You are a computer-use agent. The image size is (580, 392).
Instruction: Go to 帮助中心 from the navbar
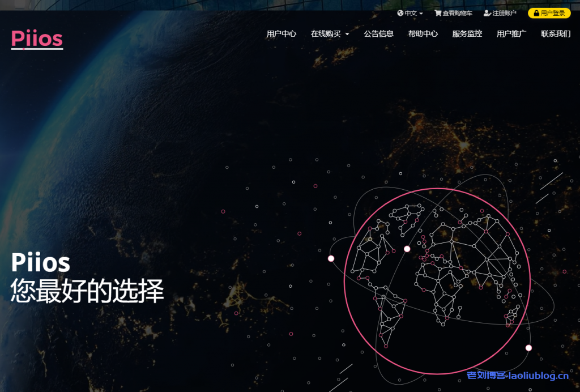[x=423, y=33]
